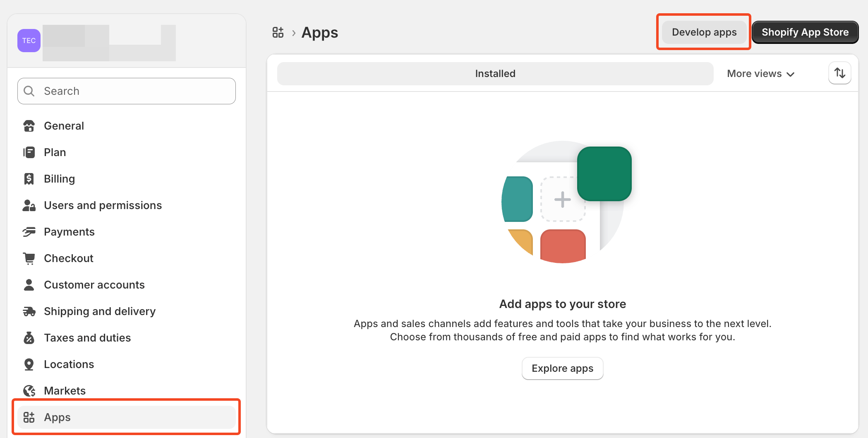868x438 pixels.
Task: Open the Plan settings page
Action: [55, 152]
